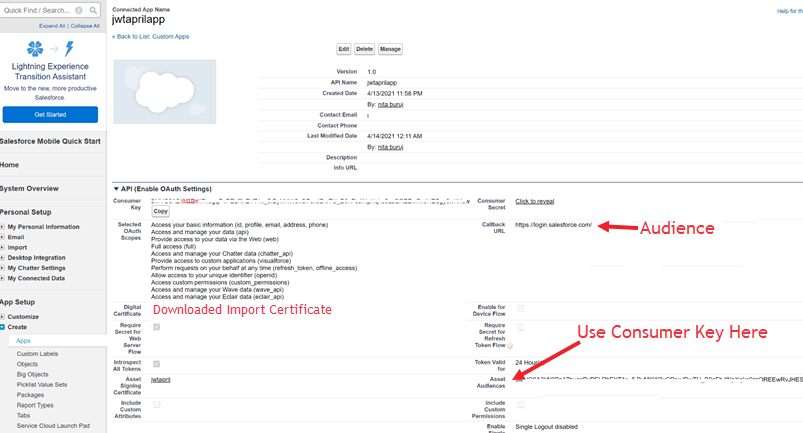Expand the My Connected Data node
The image size is (803, 433).
[3, 278]
